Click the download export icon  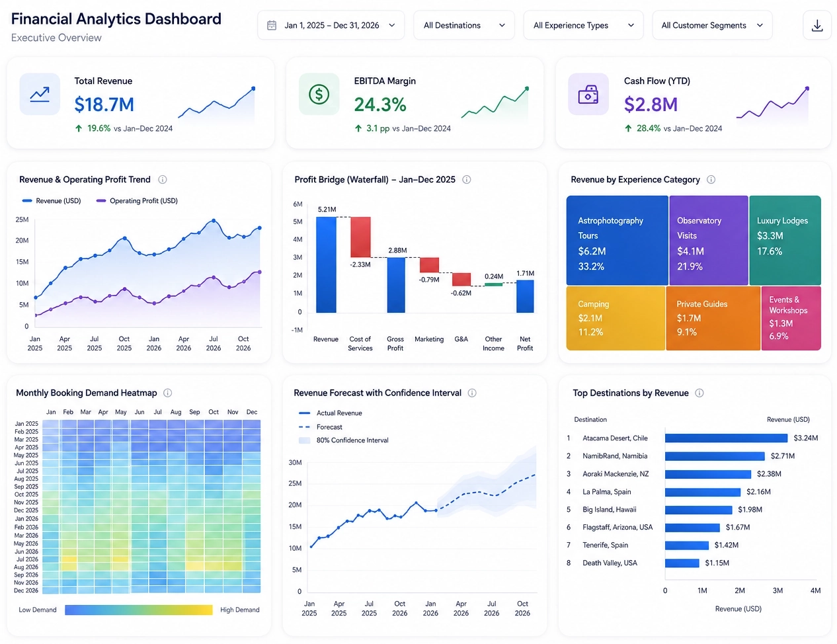[817, 25]
